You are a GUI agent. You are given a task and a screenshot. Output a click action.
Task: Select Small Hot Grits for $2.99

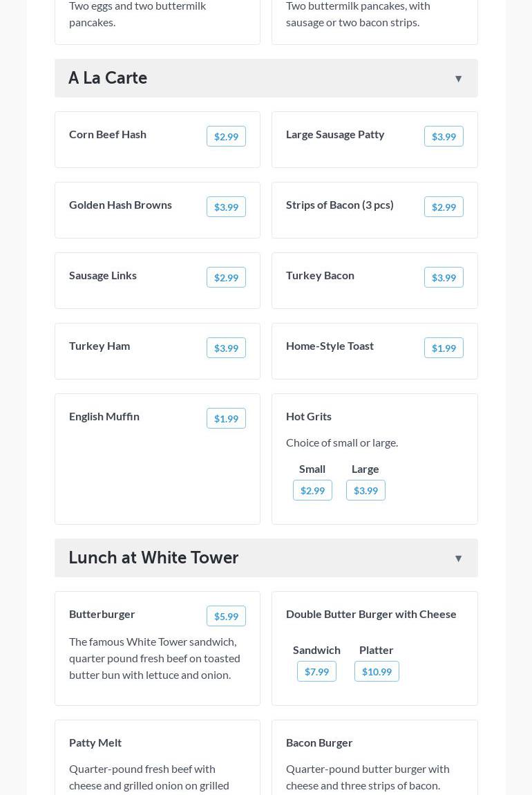(x=312, y=491)
